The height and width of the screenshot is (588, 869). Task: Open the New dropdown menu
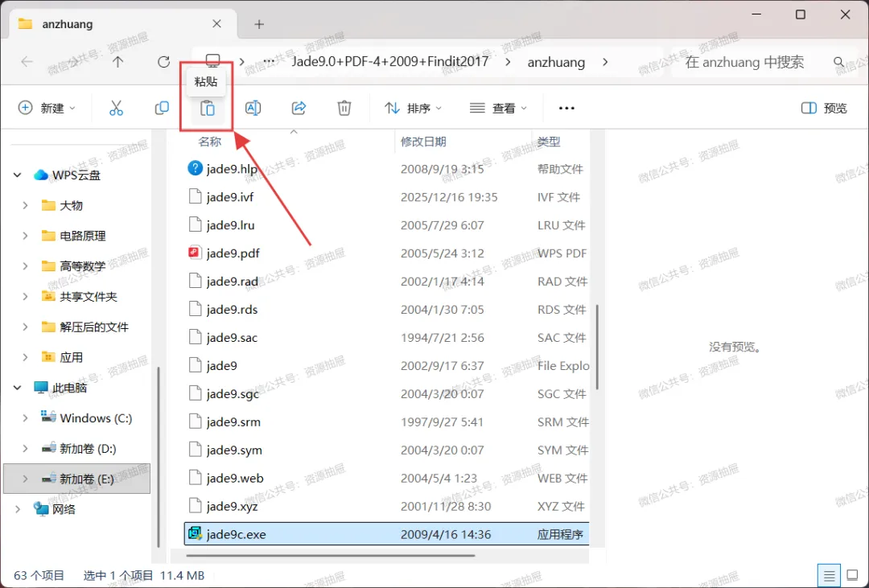(47, 108)
